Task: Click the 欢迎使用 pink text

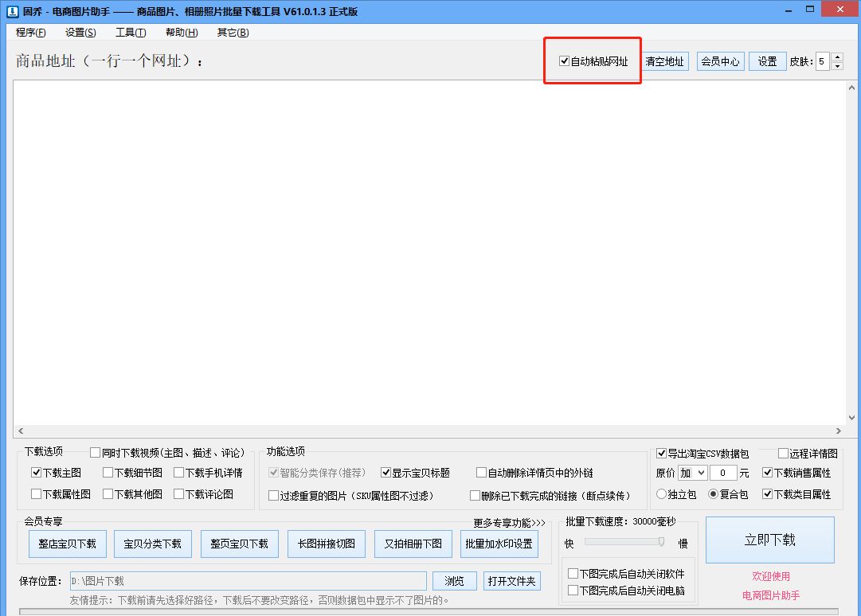Action: pyautogui.click(x=771, y=576)
